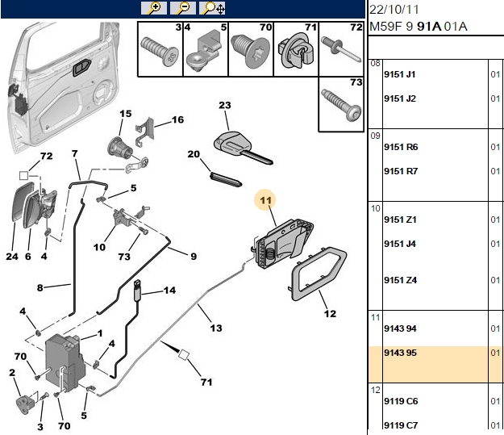Click the key illustration part 23

(243, 148)
